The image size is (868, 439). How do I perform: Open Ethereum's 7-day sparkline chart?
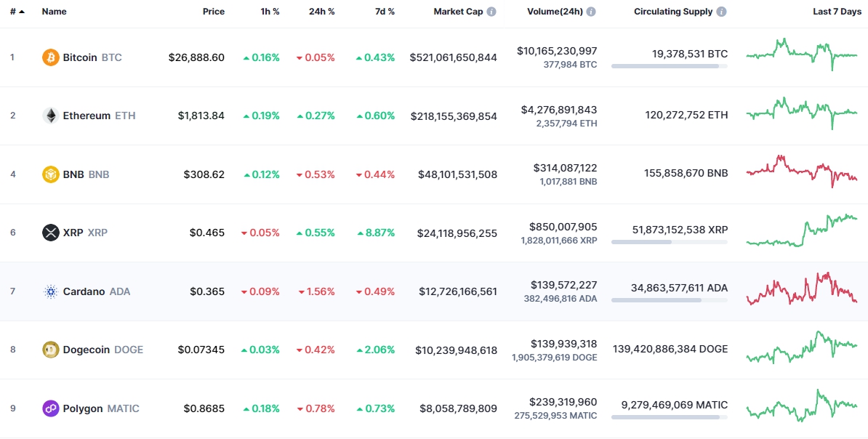(802, 113)
